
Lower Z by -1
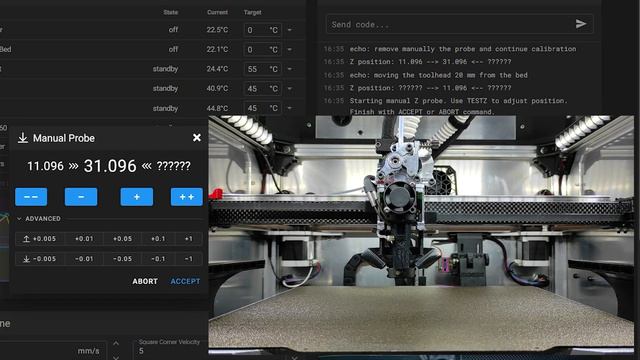189,259
